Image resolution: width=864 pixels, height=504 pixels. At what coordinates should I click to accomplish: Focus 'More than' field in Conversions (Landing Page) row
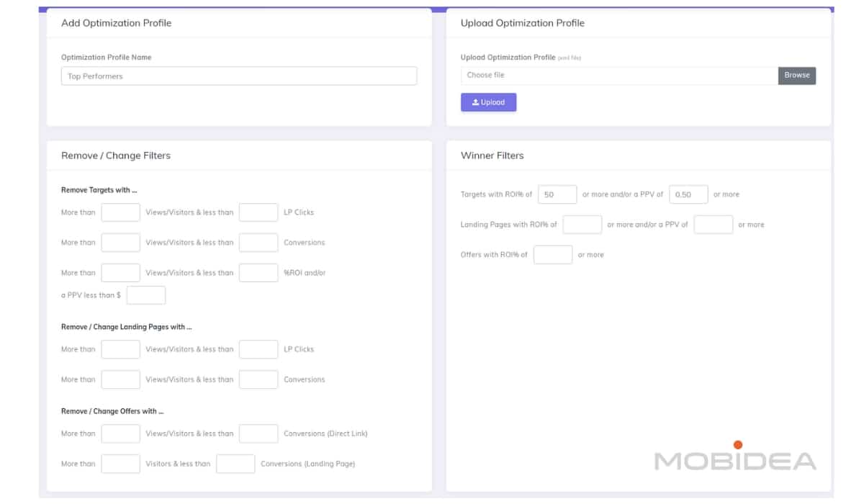(x=121, y=464)
